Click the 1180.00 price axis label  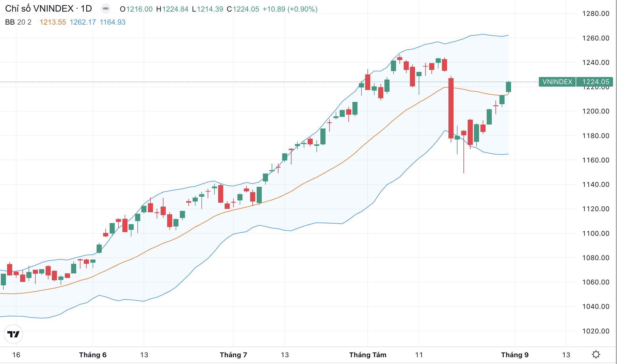tap(596, 136)
